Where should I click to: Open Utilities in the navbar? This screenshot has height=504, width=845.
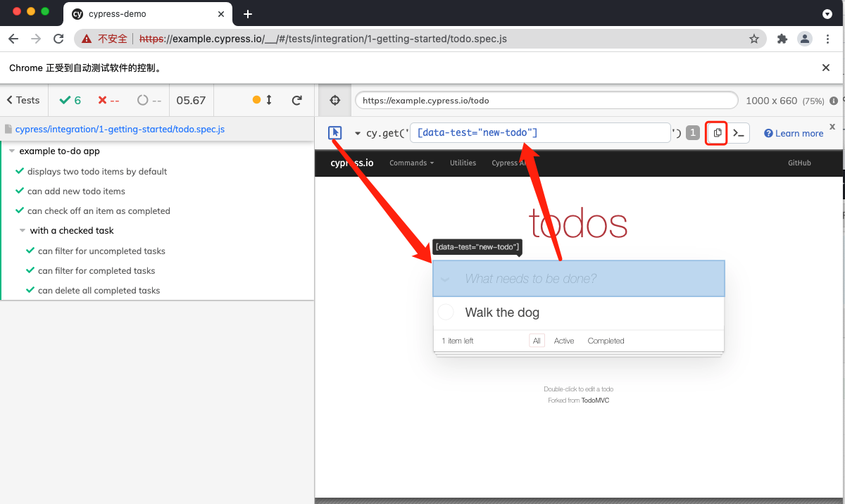(x=463, y=163)
